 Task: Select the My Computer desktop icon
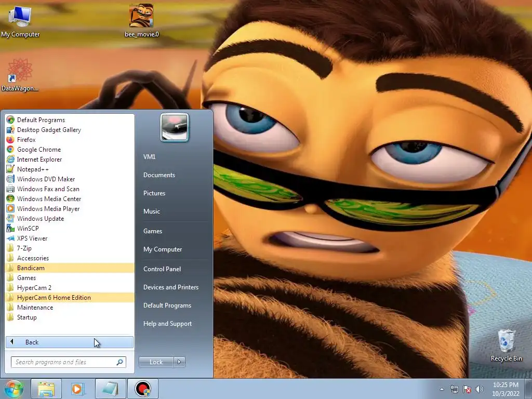pos(20,21)
